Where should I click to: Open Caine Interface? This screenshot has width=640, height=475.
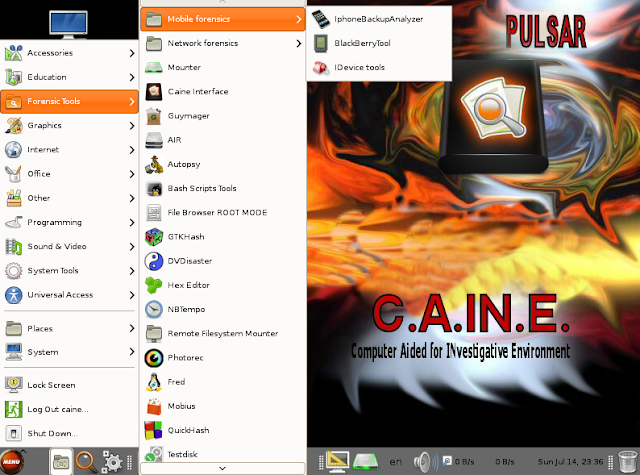pyautogui.click(x=222, y=91)
